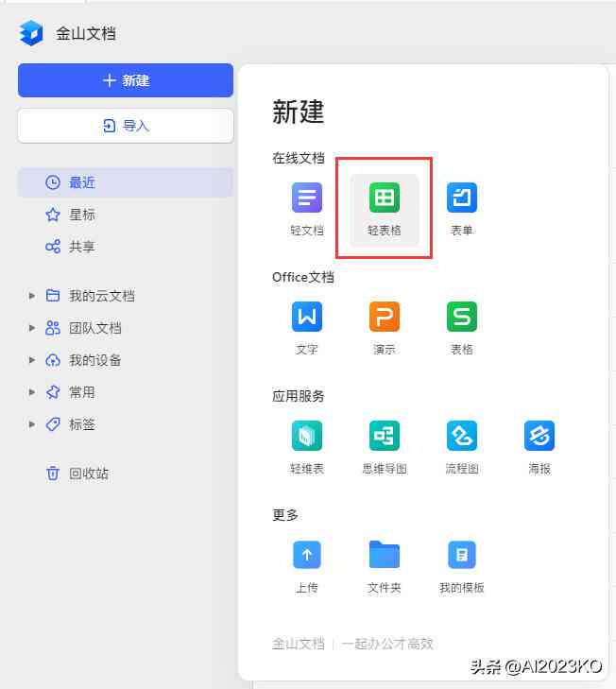Open the 最近 clock icon
Image resolution: width=616 pixels, height=689 pixels.
pyautogui.click(x=53, y=182)
